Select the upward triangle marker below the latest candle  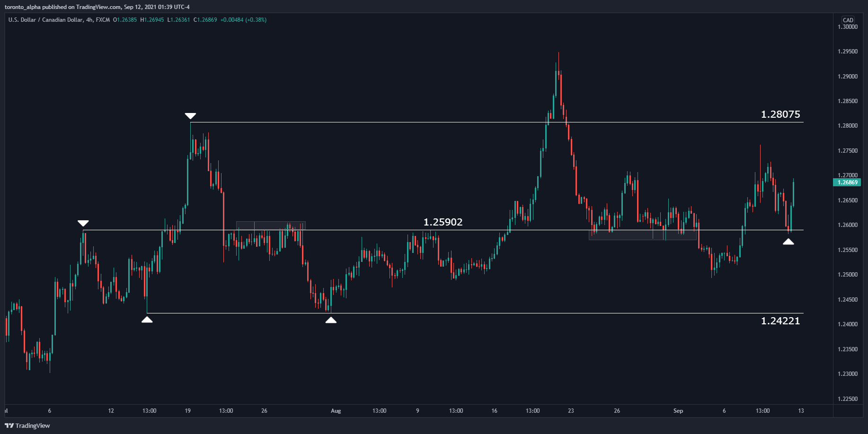point(789,242)
